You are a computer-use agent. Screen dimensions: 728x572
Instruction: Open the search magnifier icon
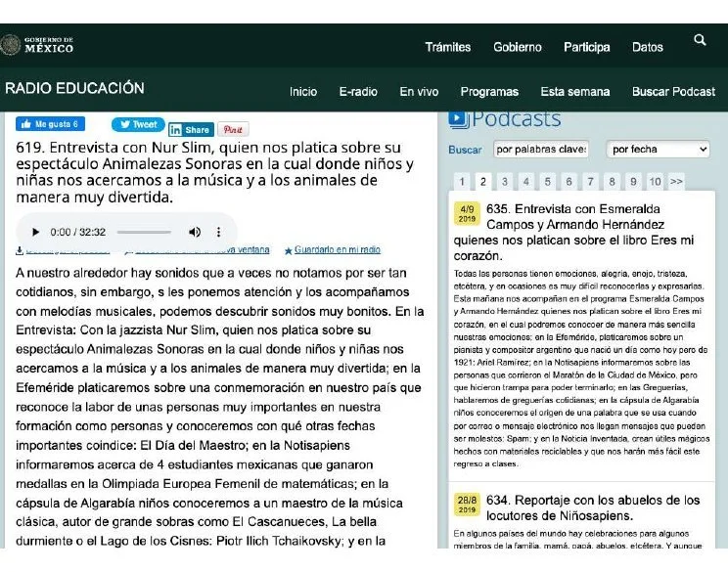tap(700, 40)
